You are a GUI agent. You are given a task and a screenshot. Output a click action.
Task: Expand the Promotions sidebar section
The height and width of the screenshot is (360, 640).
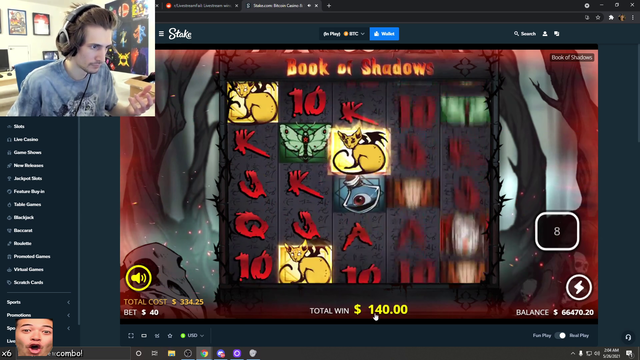(x=38, y=315)
